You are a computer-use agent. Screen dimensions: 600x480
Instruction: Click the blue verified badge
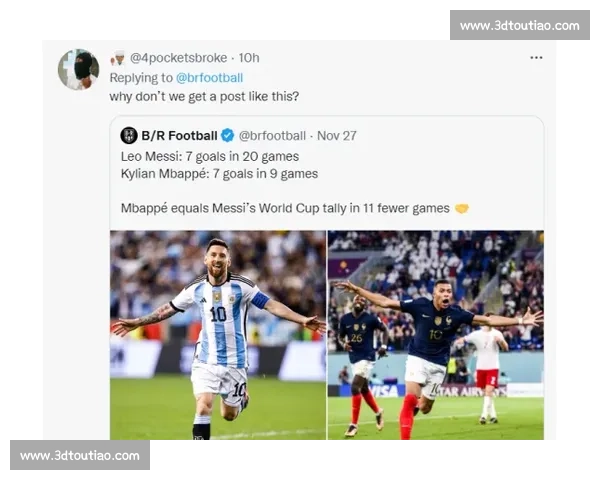click(228, 136)
